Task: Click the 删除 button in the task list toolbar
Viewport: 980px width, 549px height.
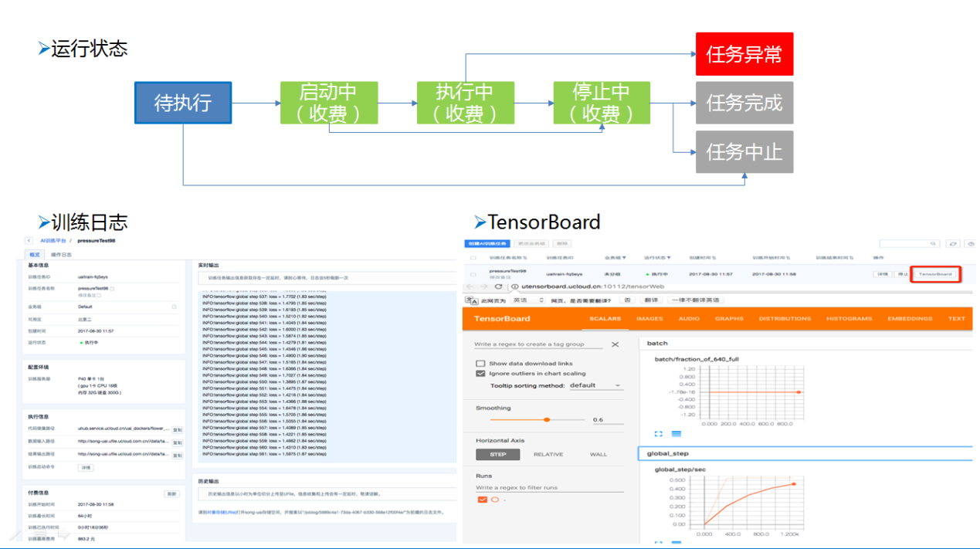Action: (x=561, y=243)
